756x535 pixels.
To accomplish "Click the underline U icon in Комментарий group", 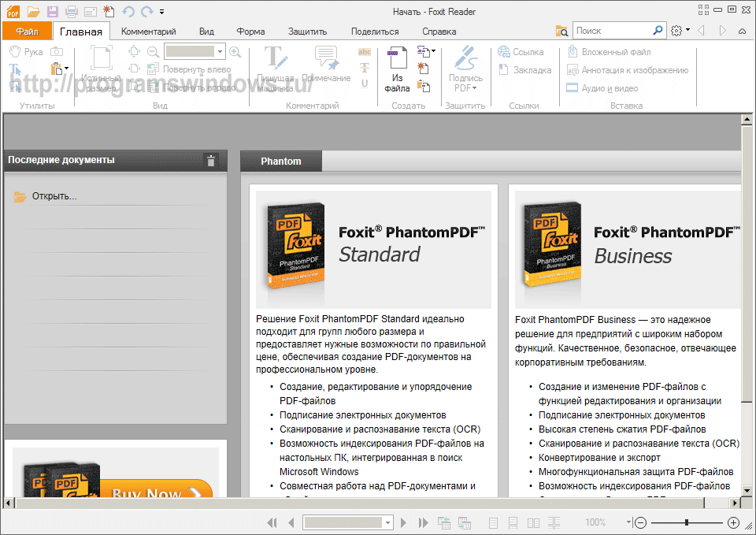I will (365, 84).
